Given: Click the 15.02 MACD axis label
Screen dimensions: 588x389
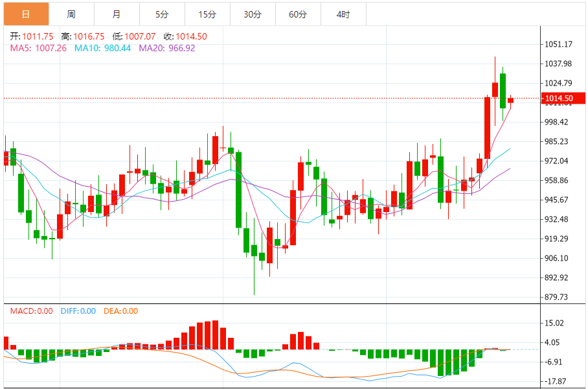Looking at the screenshot, I should tap(554, 323).
